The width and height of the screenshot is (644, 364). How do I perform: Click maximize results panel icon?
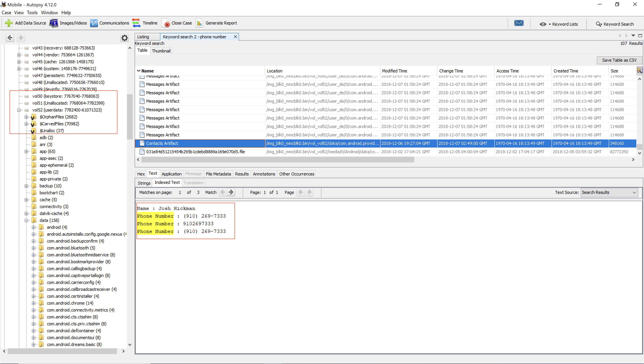(640, 36)
